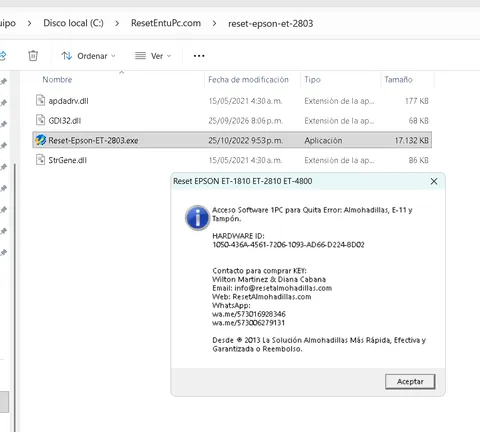Click the ResetAlmohadillas.com web text

272,297
